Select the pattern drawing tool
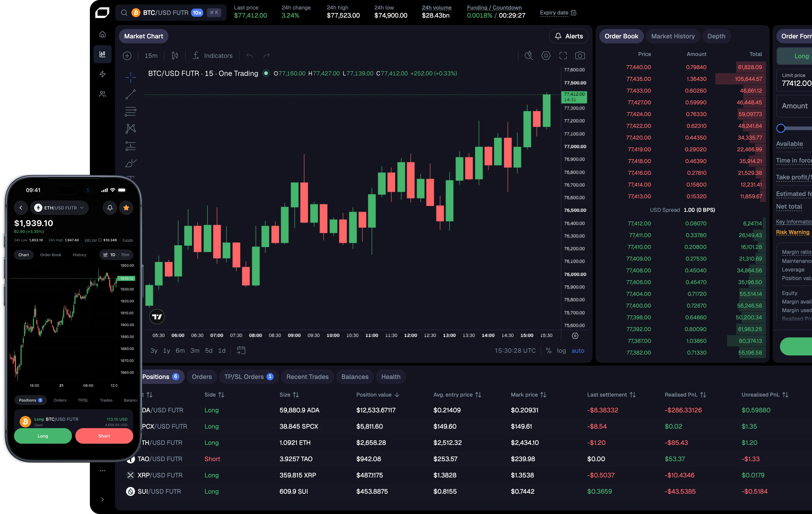 point(131,128)
